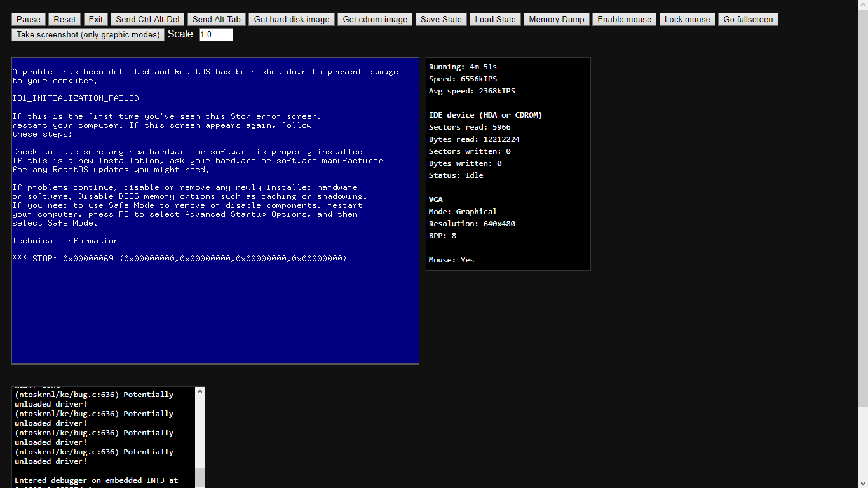Click the 'Bytes written: 0' value
This screenshot has height=488, width=868.
coord(465,163)
